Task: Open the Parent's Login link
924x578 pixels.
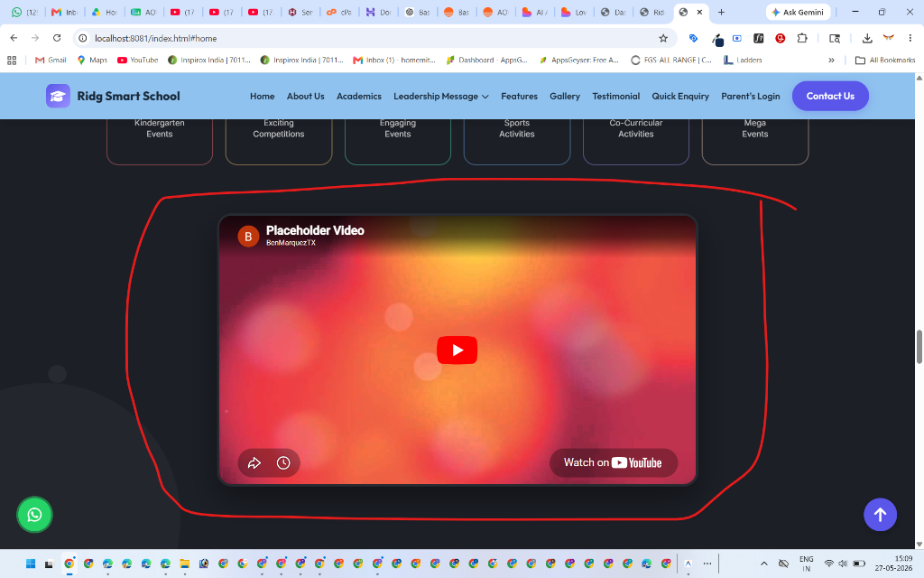Action: coord(750,96)
